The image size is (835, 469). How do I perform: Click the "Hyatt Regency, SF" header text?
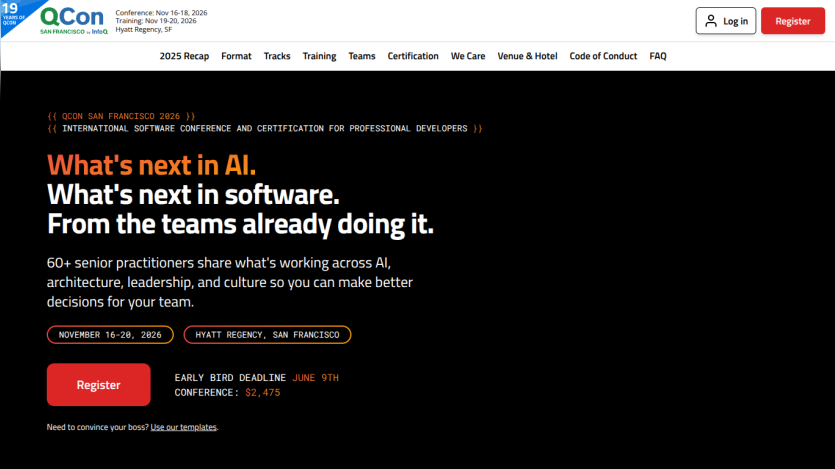pos(144,29)
